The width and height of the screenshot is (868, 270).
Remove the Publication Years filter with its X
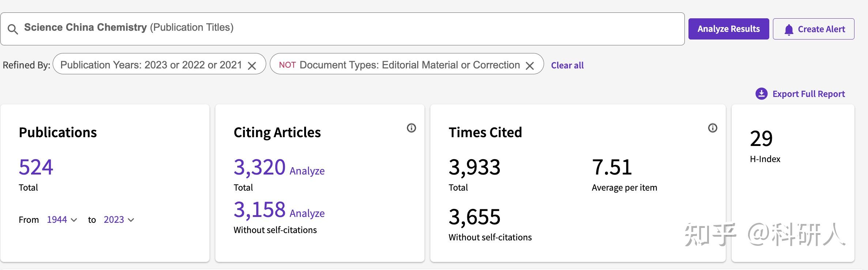(x=252, y=66)
